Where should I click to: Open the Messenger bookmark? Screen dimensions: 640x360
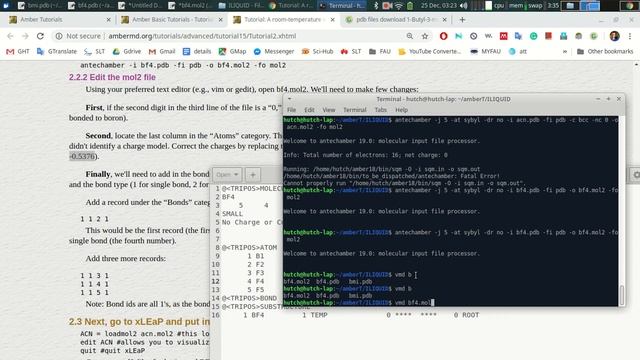pos(273,51)
